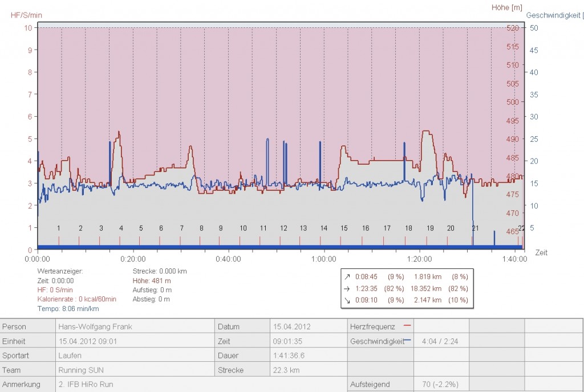Click lap marker 7 on the timeline
This screenshot has width=584, height=392.
click(181, 228)
